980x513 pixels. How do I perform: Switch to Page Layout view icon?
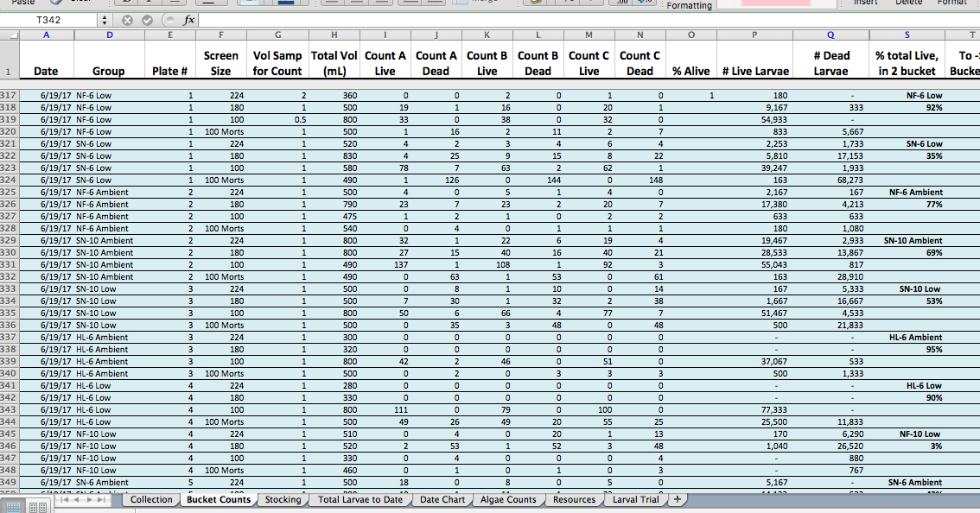point(37,507)
